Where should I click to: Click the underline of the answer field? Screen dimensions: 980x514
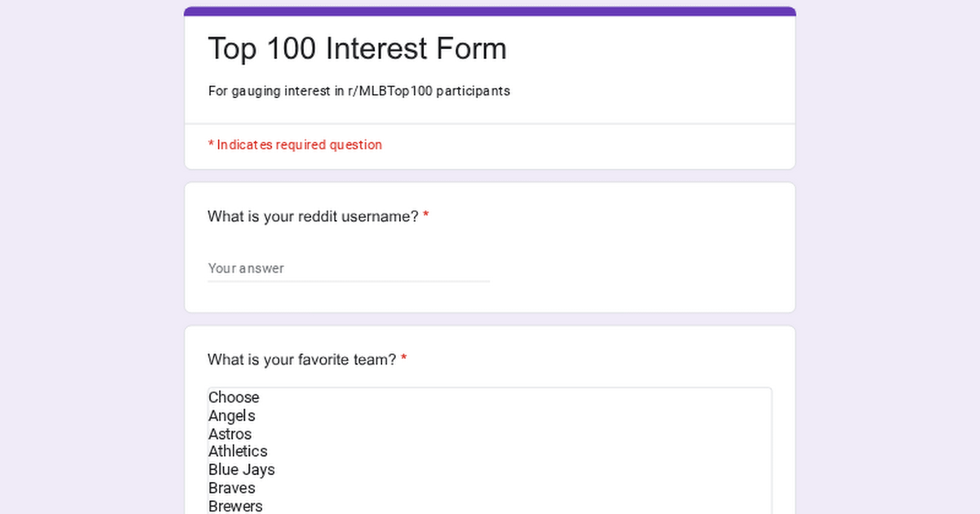coord(349,281)
